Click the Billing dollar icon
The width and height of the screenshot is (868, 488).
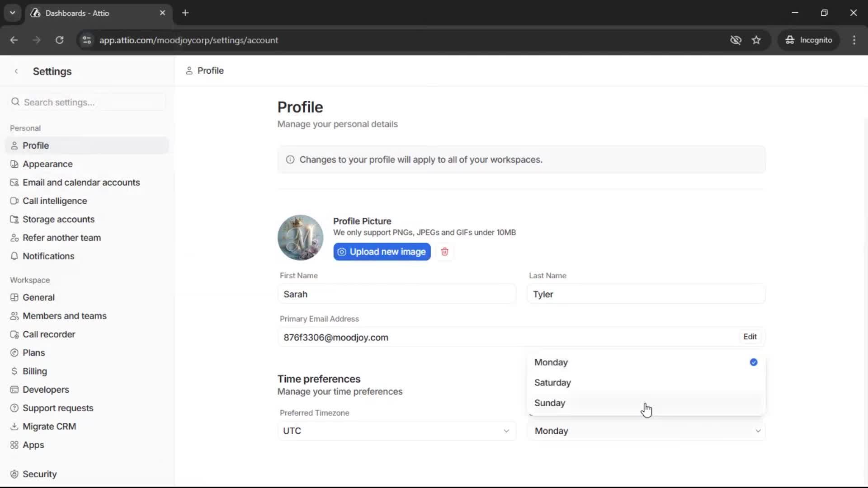pyautogui.click(x=15, y=371)
